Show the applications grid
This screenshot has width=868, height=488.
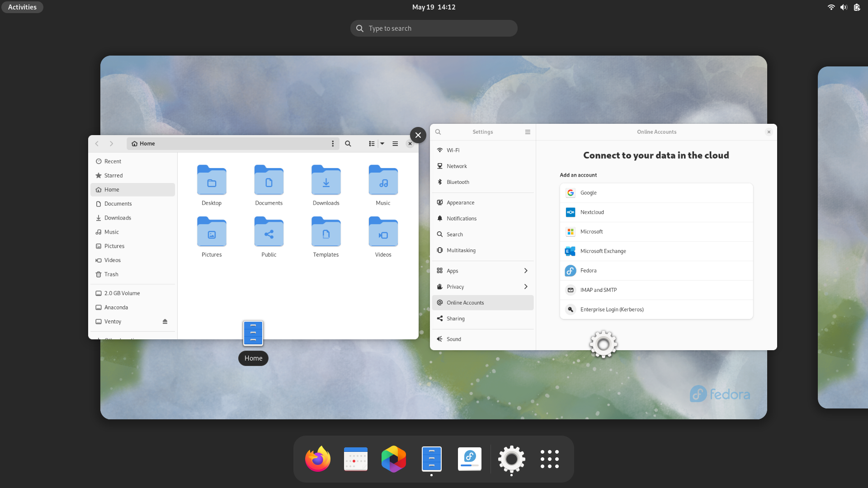pos(550,459)
